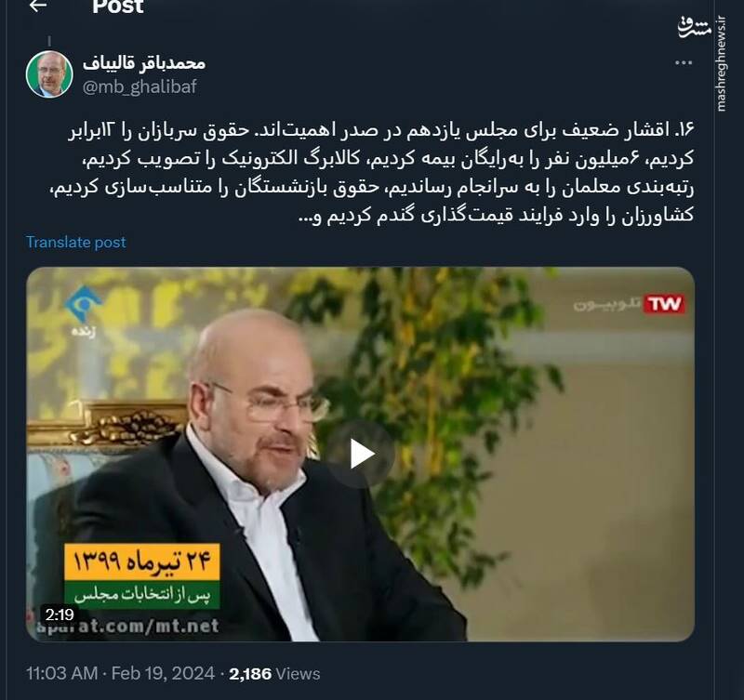Click the Mashregh logo at top right
This screenshot has height=700, width=744.
(x=694, y=28)
